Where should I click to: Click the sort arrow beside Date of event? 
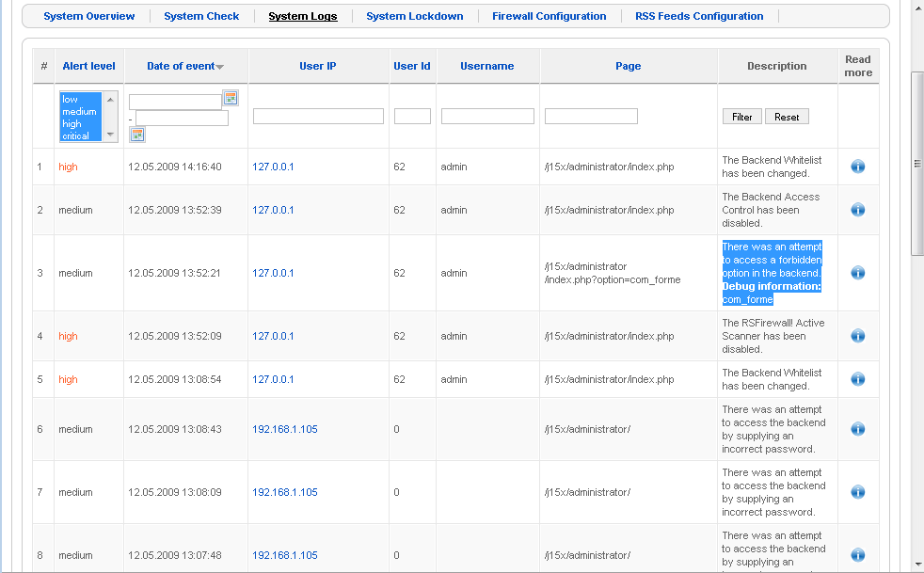[220, 67]
